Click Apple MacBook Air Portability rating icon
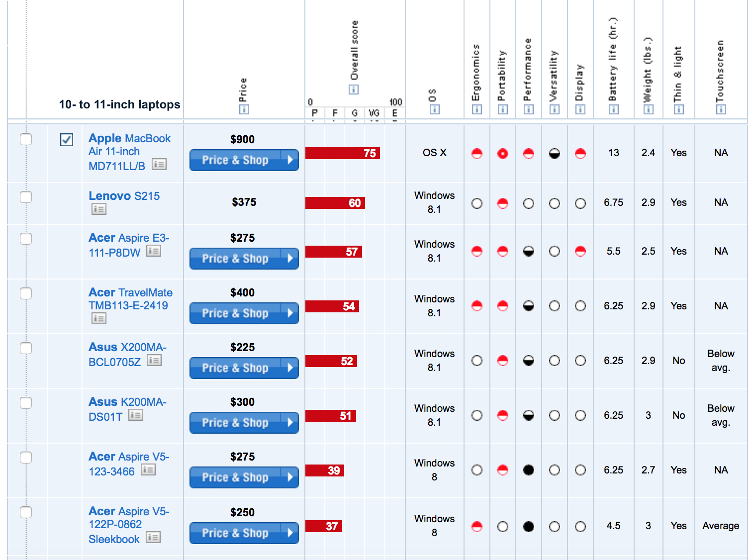 [x=503, y=154]
